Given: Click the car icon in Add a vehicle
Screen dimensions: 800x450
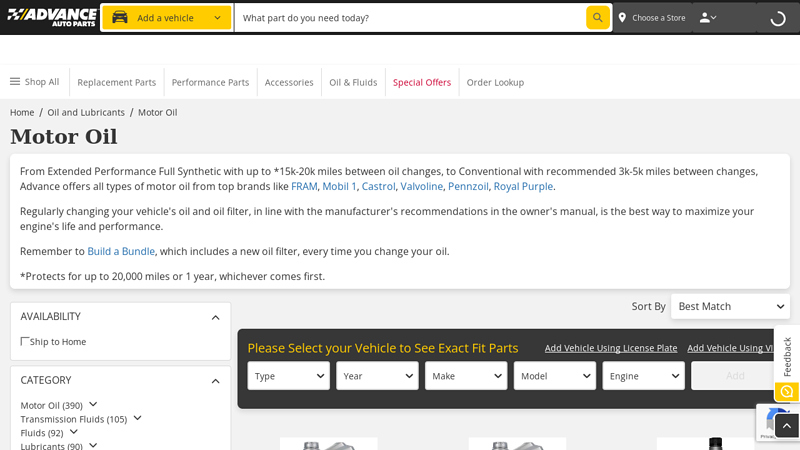Looking at the screenshot, I should [x=120, y=17].
